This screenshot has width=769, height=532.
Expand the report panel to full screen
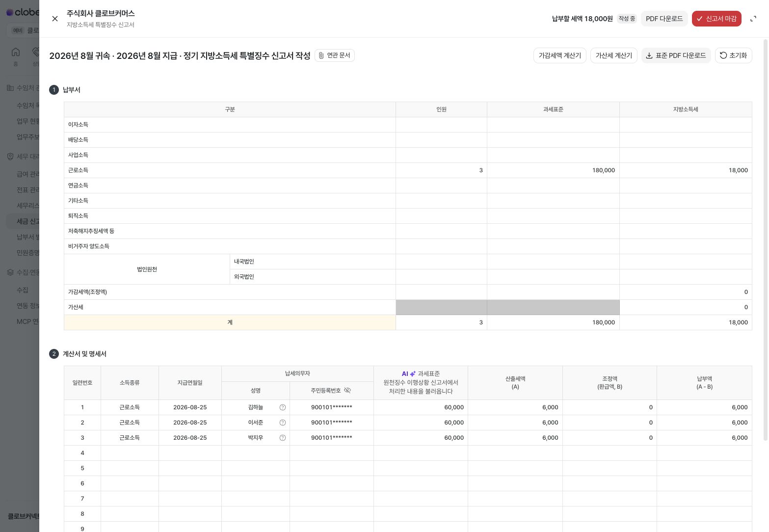[x=753, y=19]
